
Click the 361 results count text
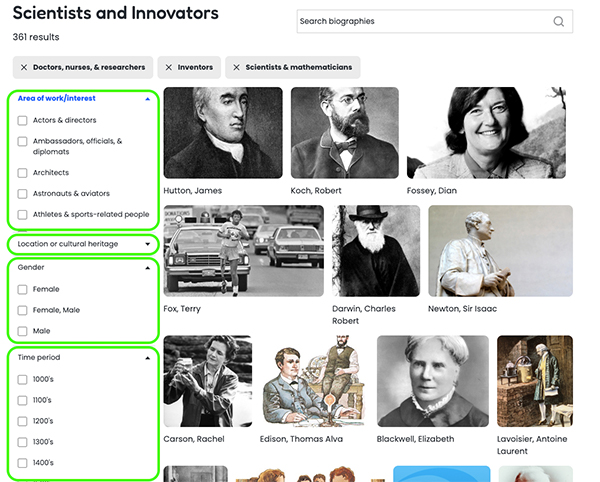pyautogui.click(x=36, y=37)
